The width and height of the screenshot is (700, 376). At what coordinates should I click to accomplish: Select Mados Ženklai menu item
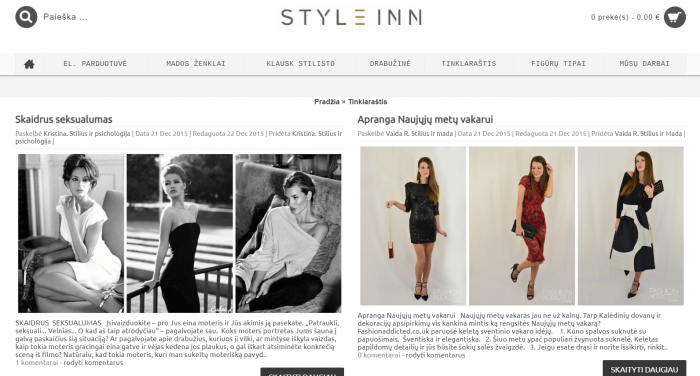196,64
